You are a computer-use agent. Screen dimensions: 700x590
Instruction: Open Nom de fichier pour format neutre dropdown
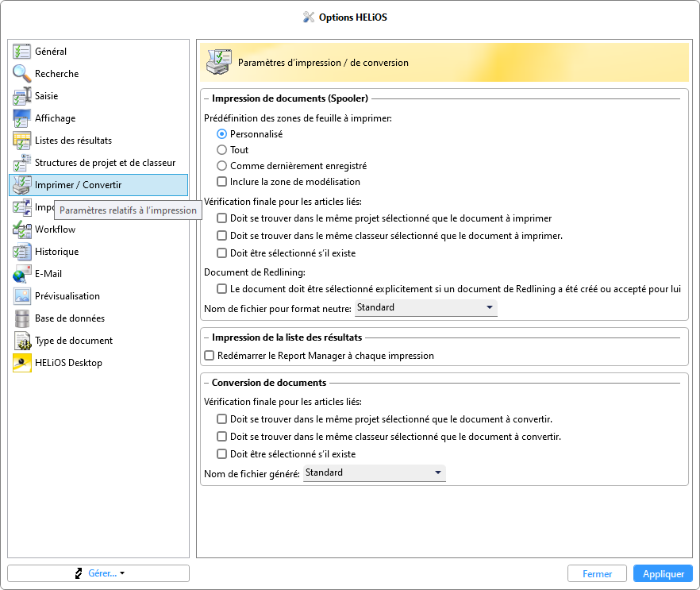tap(426, 308)
